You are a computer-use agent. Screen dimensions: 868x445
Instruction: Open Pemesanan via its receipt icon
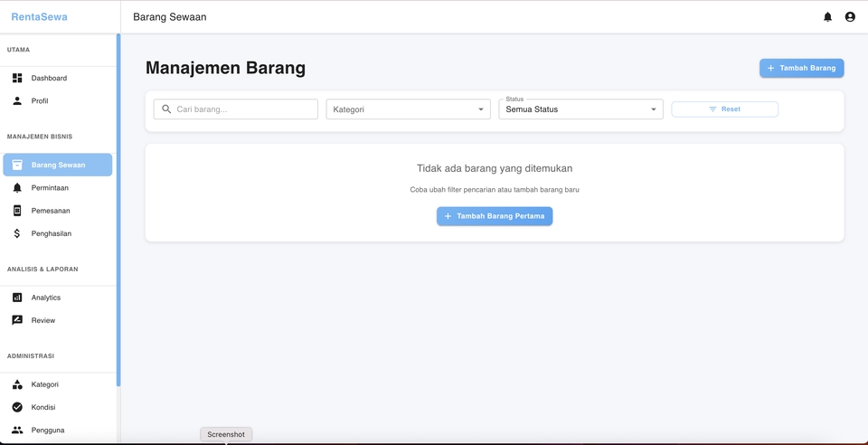tap(17, 211)
